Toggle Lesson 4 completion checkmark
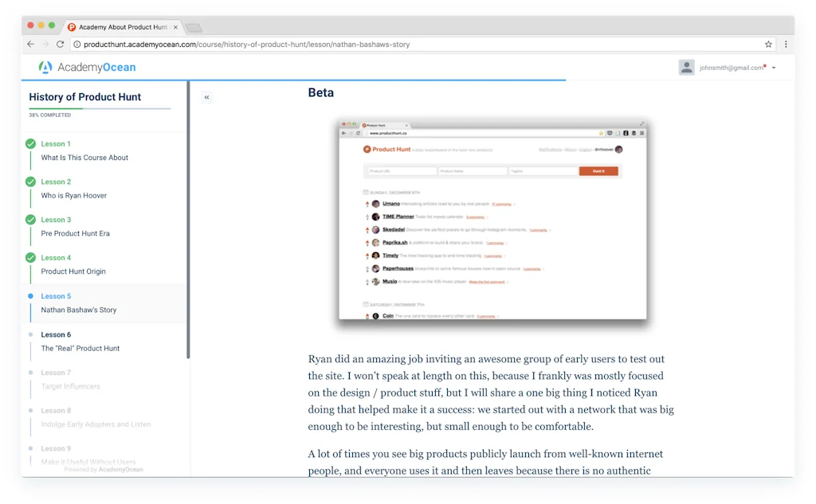The height and width of the screenshot is (504, 816). click(x=30, y=257)
